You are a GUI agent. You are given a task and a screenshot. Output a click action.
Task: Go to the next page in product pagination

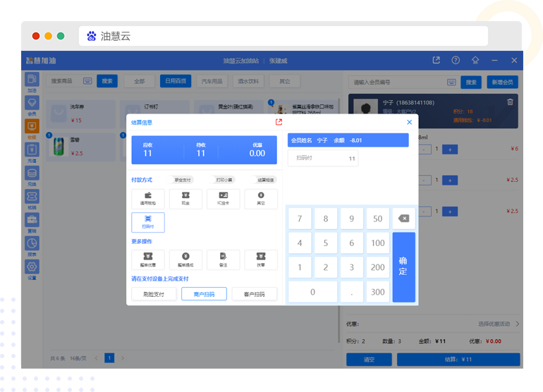[x=123, y=358]
